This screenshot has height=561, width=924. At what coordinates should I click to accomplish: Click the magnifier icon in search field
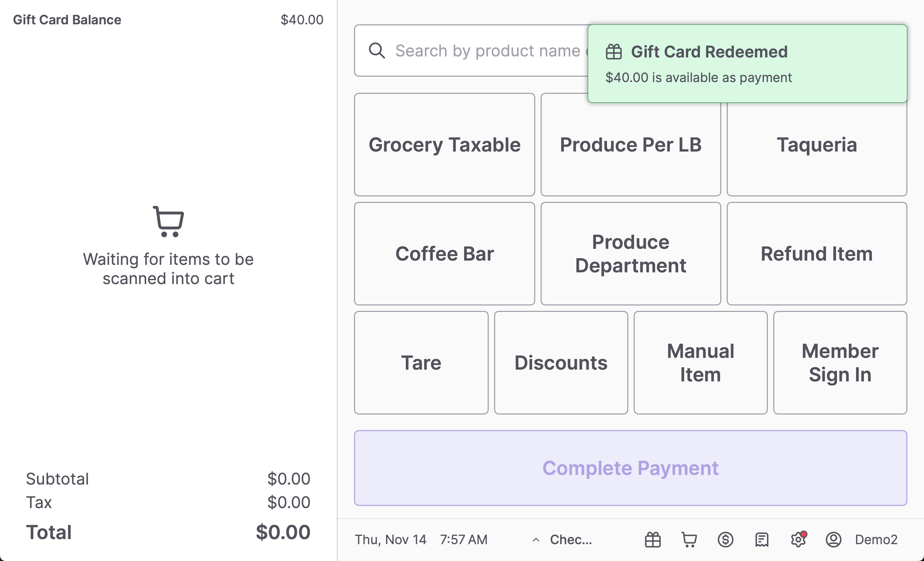(376, 51)
